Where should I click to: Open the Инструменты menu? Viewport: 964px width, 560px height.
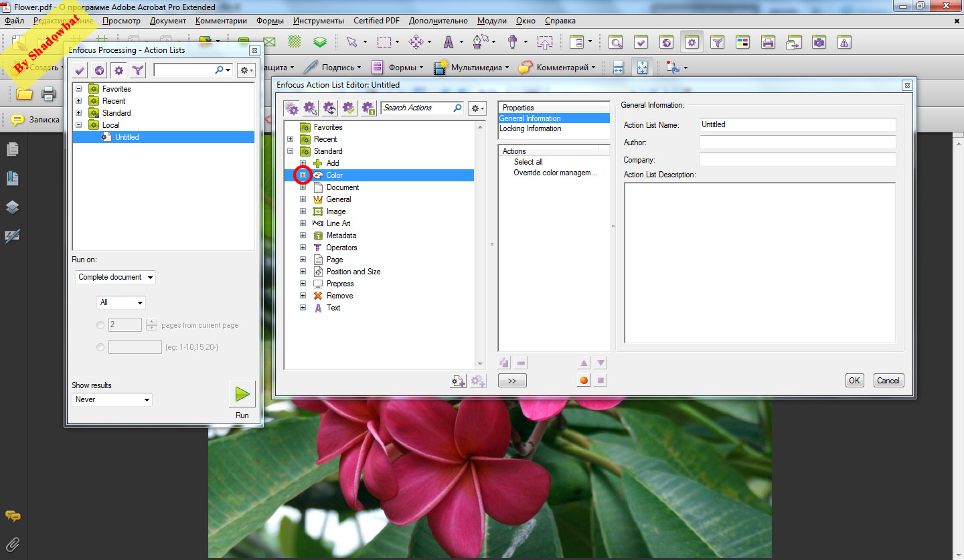[319, 21]
